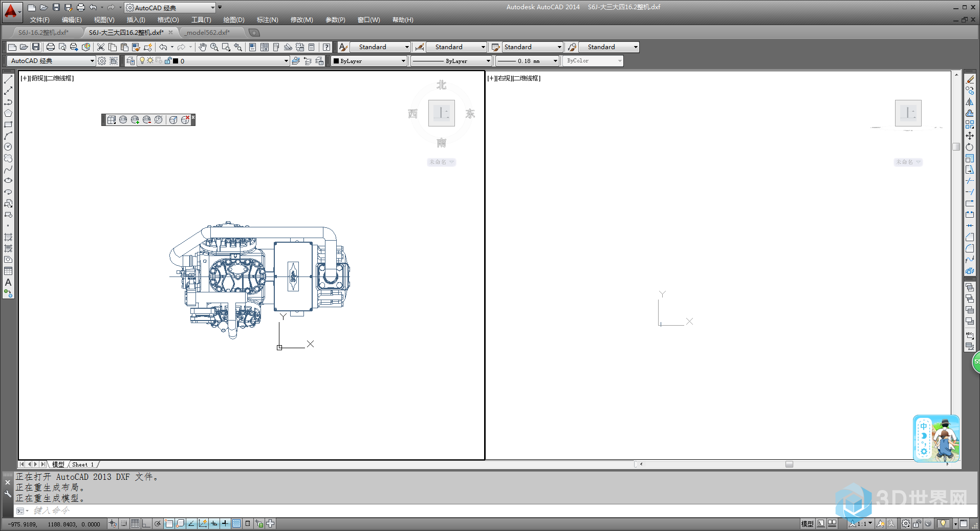Click the ByLayer black color swatch square
Viewport: 980px width, 531px height.
(336, 61)
